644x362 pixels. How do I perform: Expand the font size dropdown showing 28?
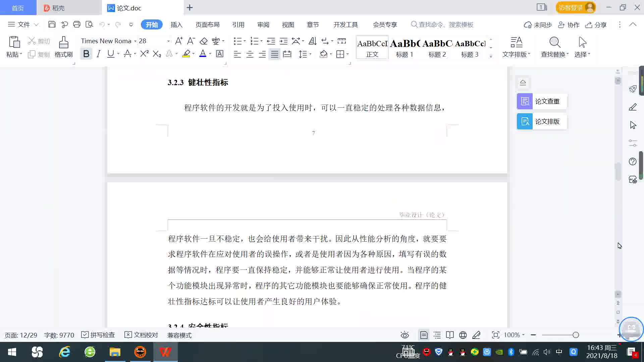click(168, 41)
